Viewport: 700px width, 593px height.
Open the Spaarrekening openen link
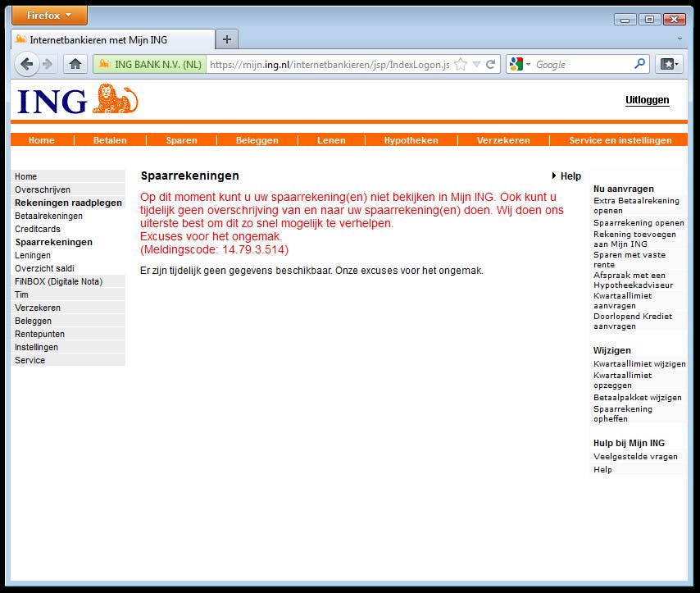click(638, 222)
